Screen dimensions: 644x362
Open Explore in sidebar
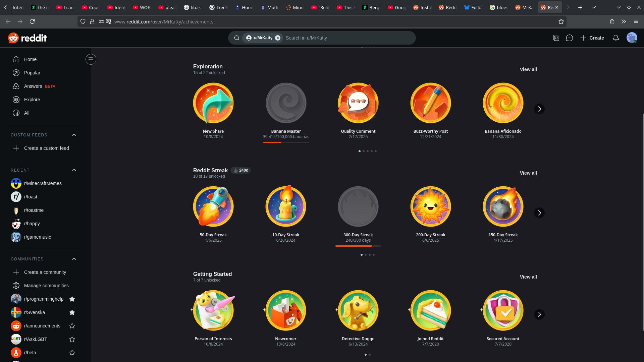click(x=32, y=100)
